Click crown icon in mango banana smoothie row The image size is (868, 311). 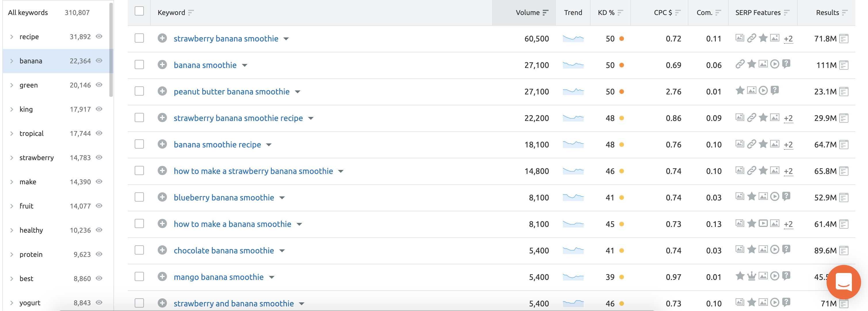pos(751,276)
